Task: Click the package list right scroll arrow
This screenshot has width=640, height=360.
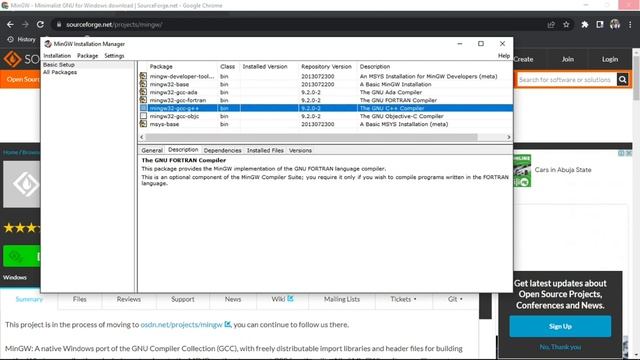Action: pyautogui.click(x=509, y=137)
